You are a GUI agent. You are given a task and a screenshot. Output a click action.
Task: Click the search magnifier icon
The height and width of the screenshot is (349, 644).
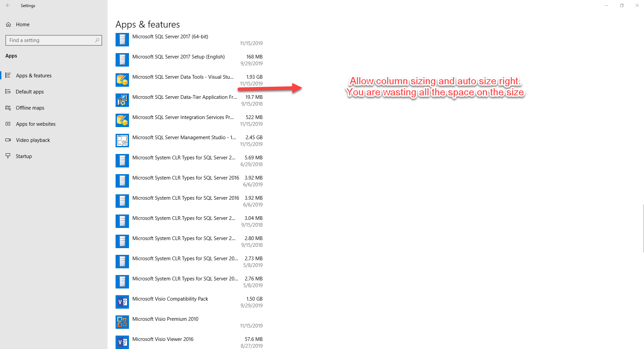[97, 40]
